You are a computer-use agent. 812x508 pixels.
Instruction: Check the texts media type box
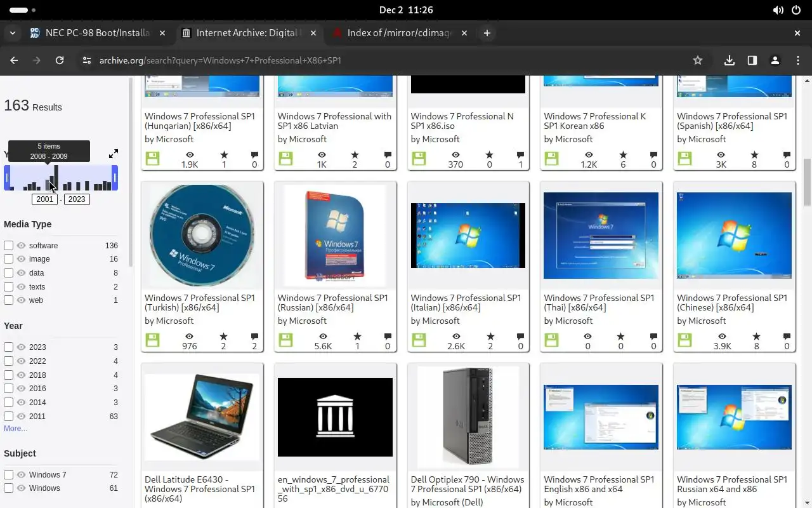pos(8,287)
